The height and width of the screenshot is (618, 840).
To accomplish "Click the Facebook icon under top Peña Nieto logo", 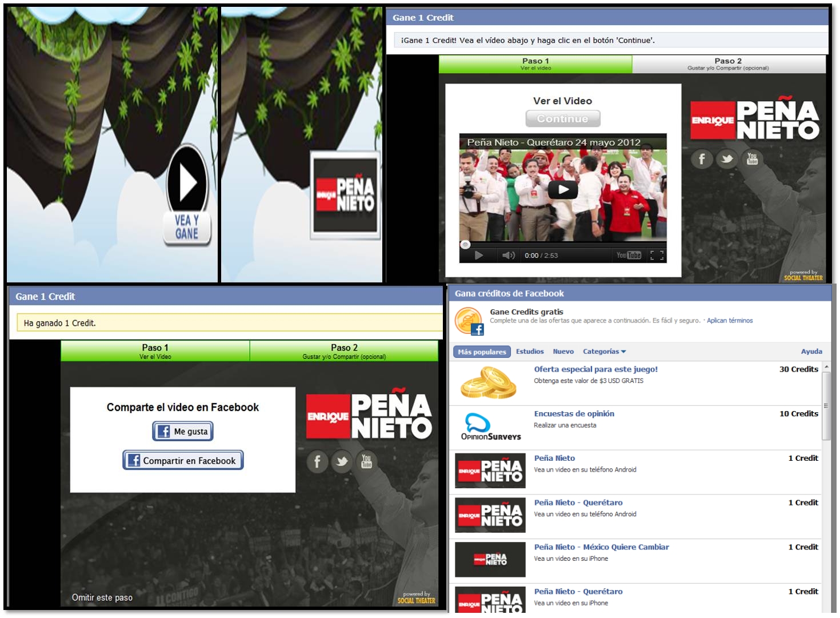I will tap(702, 159).
